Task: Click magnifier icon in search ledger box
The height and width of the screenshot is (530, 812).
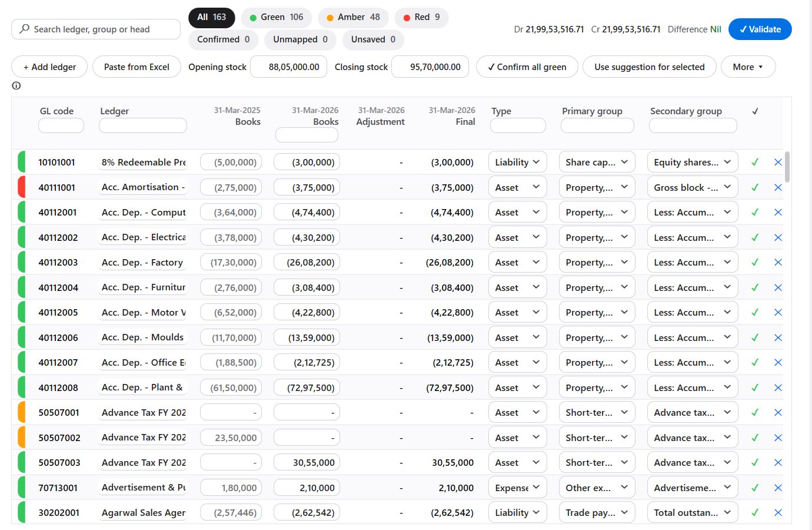Action: tap(24, 29)
